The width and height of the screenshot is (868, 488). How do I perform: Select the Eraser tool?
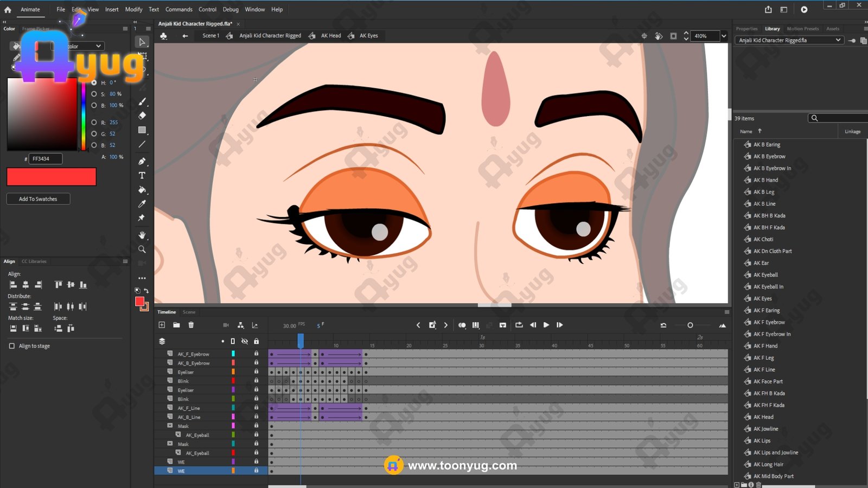click(142, 115)
